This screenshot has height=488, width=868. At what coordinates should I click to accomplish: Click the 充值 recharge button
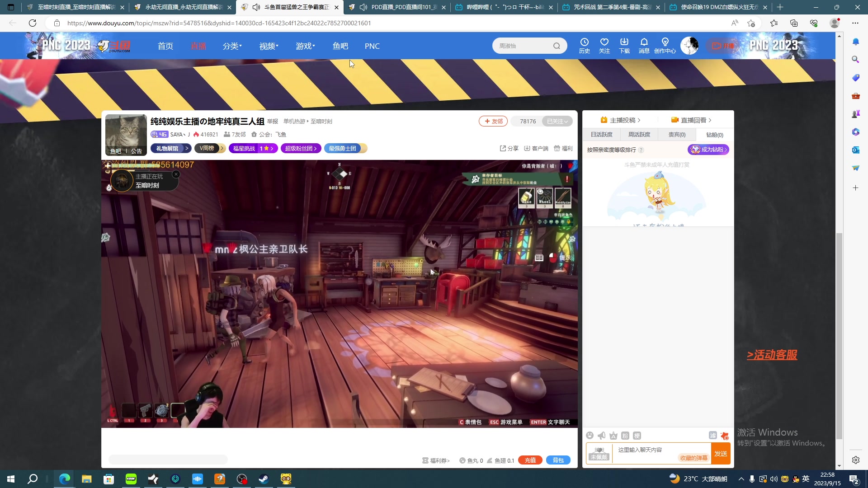[530, 460]
